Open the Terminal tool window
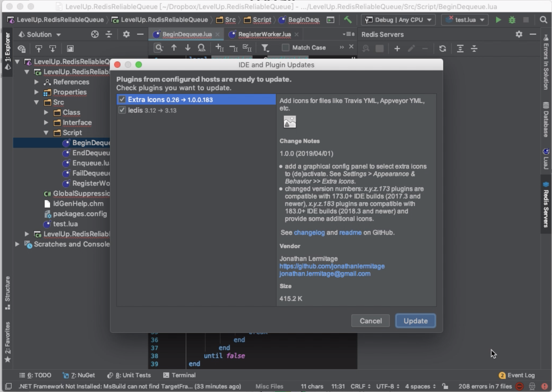The image size is (552, 392). (x=179, y=375)
